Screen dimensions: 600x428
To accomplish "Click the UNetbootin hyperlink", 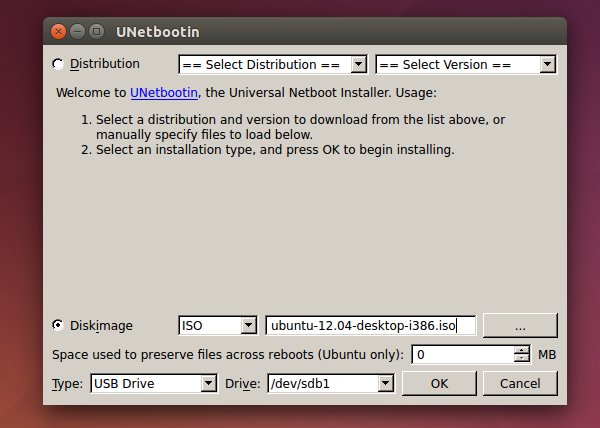I will [x=164, y=93].
